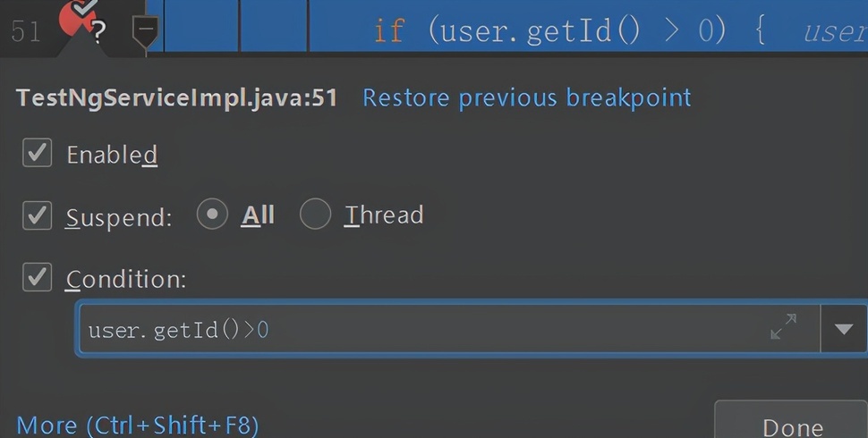
Task: Click the conditional breakpoint icon in the gutter
Action: click(x=82, y=21)
